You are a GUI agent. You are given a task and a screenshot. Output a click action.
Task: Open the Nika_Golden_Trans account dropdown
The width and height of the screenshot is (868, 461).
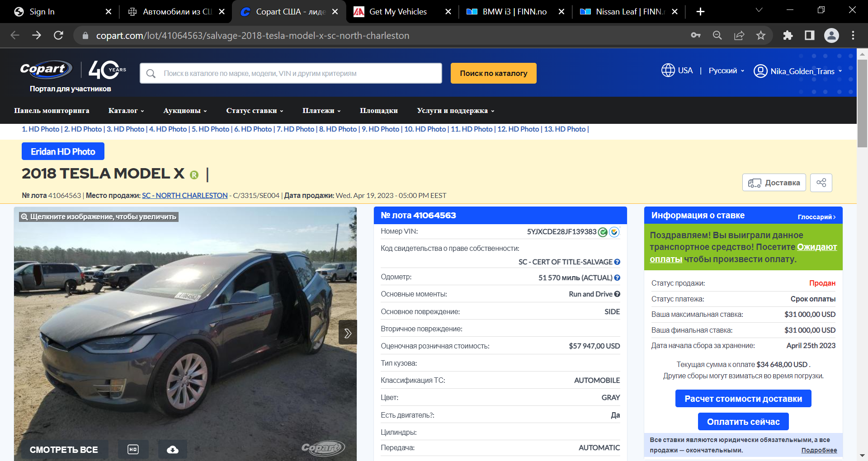point(798,71)
